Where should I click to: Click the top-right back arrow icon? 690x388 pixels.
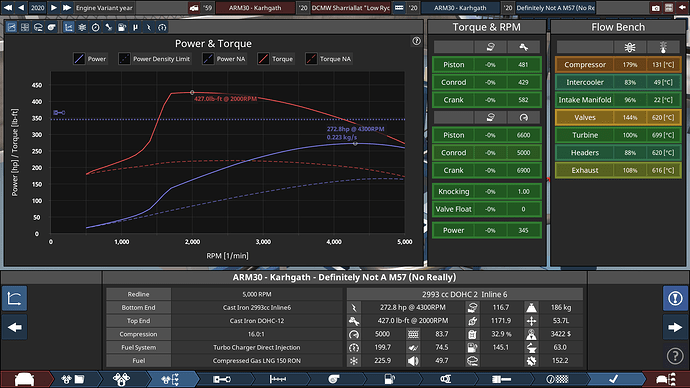coord(682,7)
